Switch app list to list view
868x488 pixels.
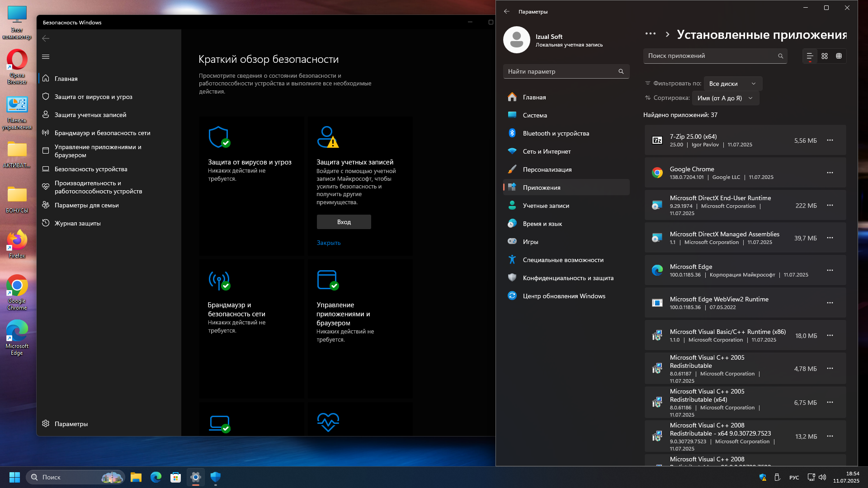tap(810, 56)
